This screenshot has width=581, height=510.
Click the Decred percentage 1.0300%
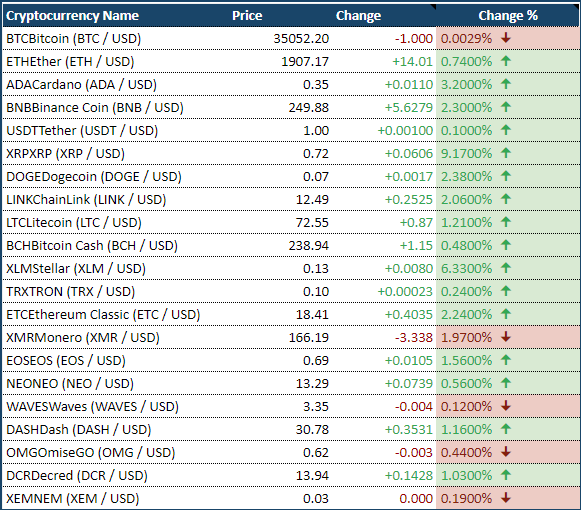(466, 475)
